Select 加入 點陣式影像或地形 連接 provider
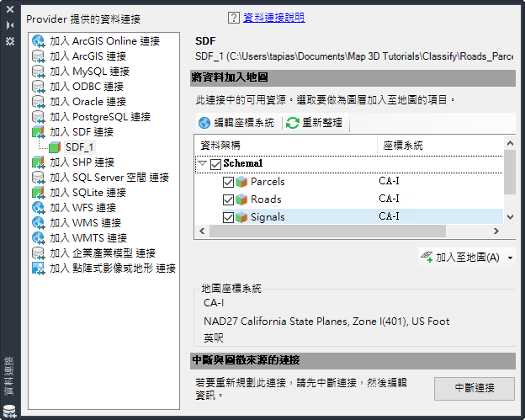The height and width of the screenshot is (420, 525). 113,268
